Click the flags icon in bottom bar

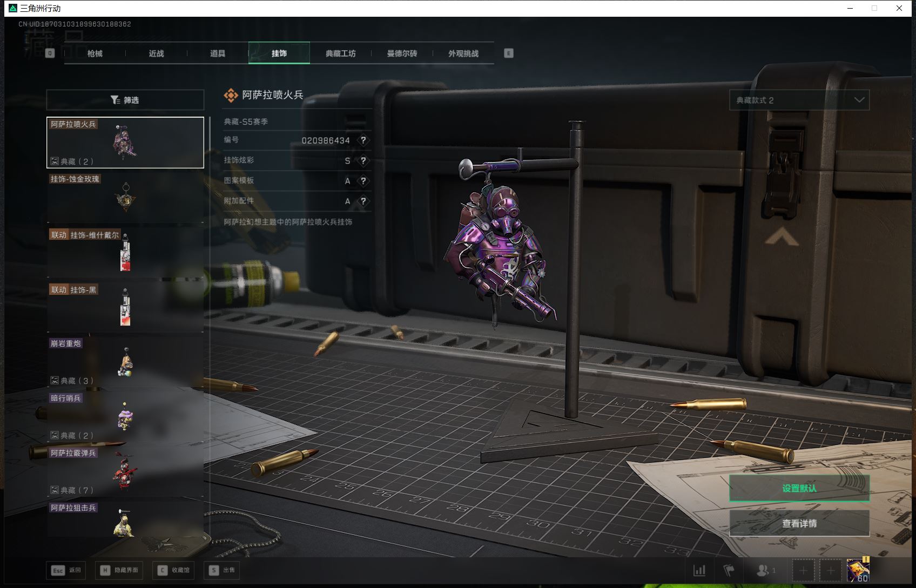tap(729, 570)
